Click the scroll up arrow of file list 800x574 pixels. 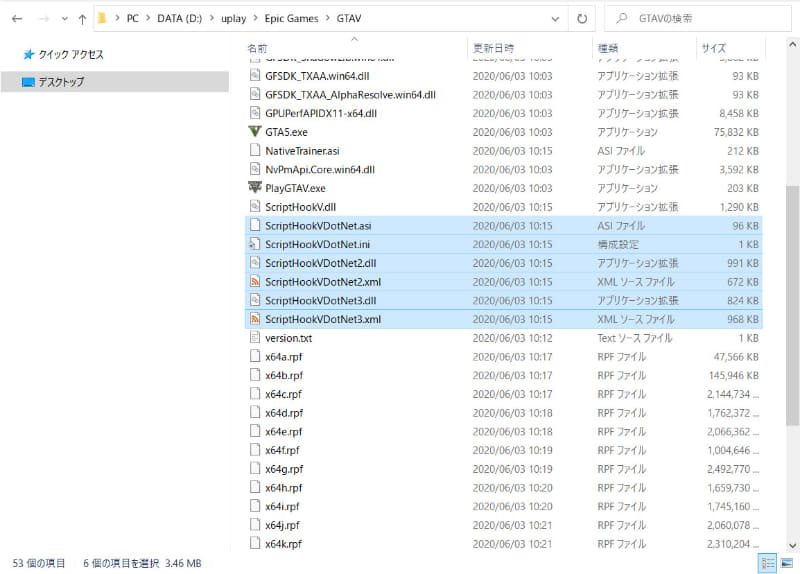click(792, 45)
